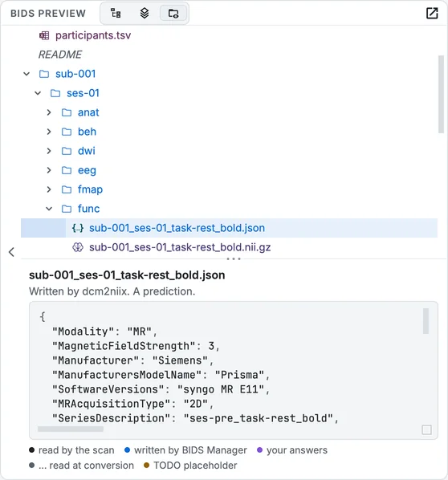Click the JSON code horizontal scrollbar
The width and height of the screenshot is (448, 480).
(71, 429)
